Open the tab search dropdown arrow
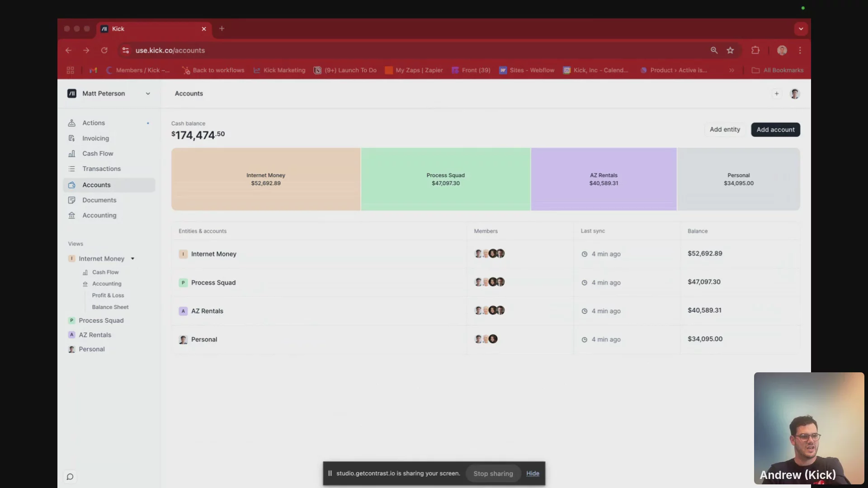The image size is (868, 488). (x=801, y=29)
